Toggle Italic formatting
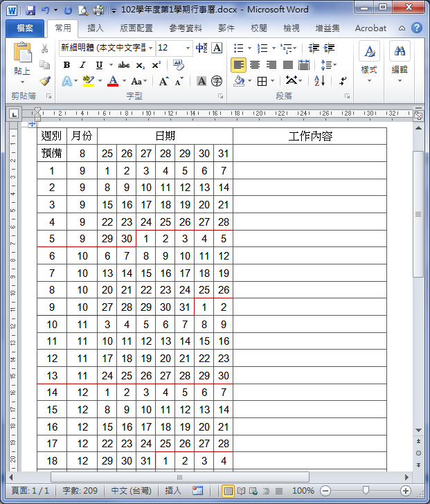Screen dimensions: 430x504 click(82, 65)
